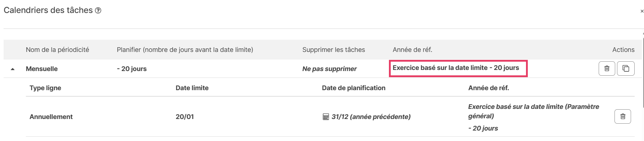Click the 'Planifier' column header

pyautogui.click(x=185, y=50)
